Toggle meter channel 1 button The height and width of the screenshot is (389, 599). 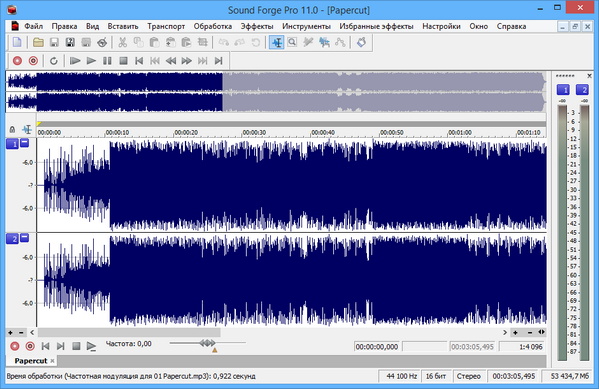(563, 90)
